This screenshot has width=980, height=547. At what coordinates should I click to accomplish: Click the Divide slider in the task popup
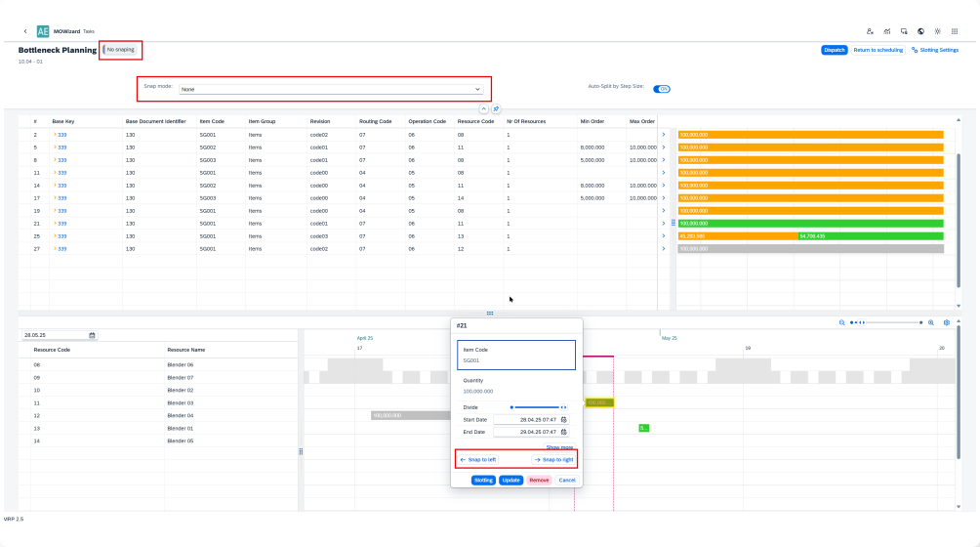(537, 406)
